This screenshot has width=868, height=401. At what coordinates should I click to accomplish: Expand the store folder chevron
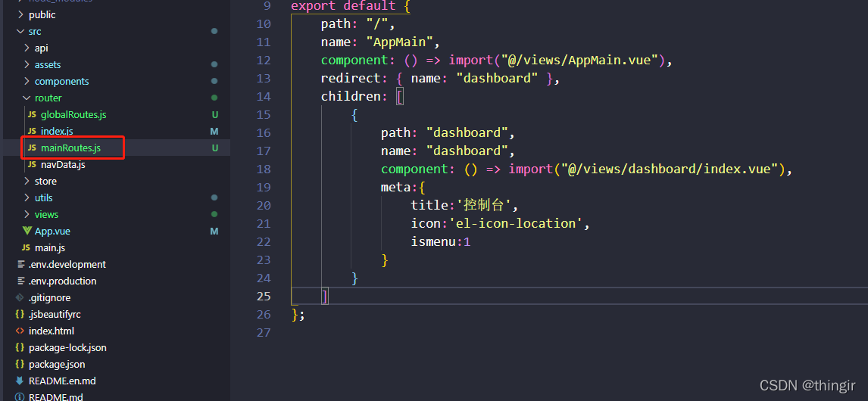click(x=27, y=181)
